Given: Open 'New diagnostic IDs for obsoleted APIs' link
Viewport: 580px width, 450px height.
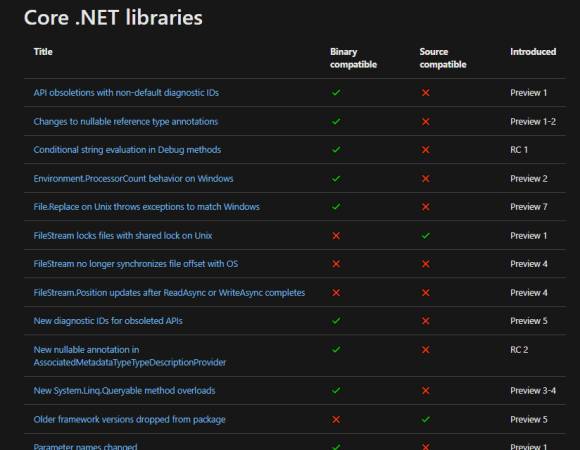Looking at the screenshot, I should tap(108, 321).
